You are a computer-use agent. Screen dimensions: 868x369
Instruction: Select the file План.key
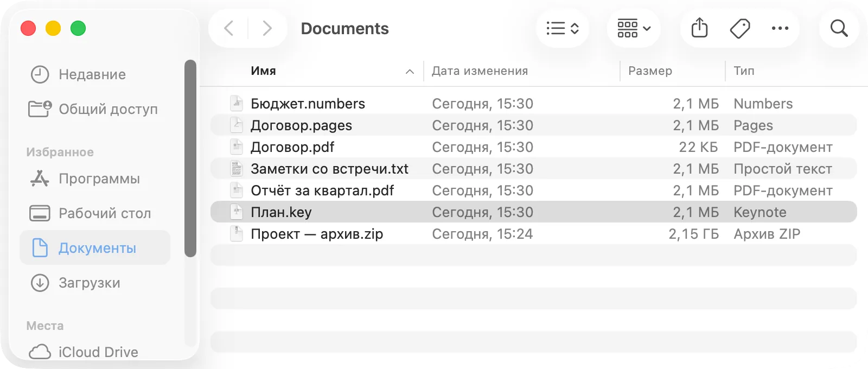click(x=534, y=212)
